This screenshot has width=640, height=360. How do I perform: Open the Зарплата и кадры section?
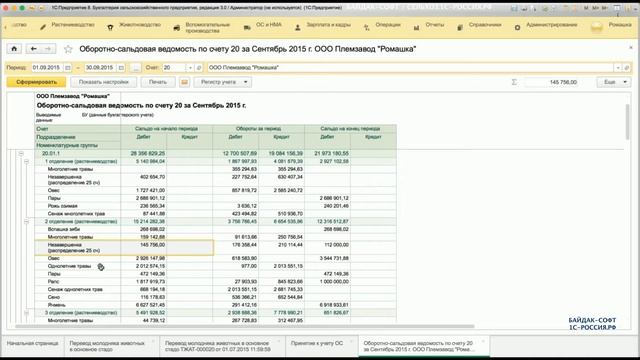322,26
